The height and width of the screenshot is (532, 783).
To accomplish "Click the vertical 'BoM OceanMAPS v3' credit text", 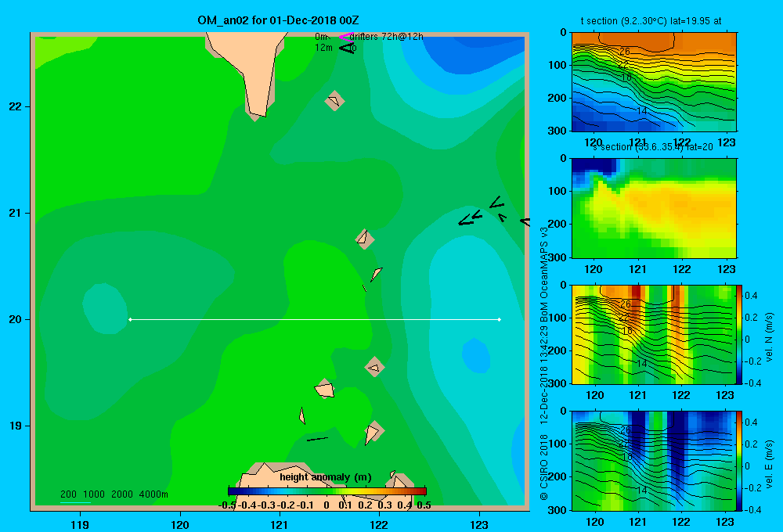I will [544, 275].
